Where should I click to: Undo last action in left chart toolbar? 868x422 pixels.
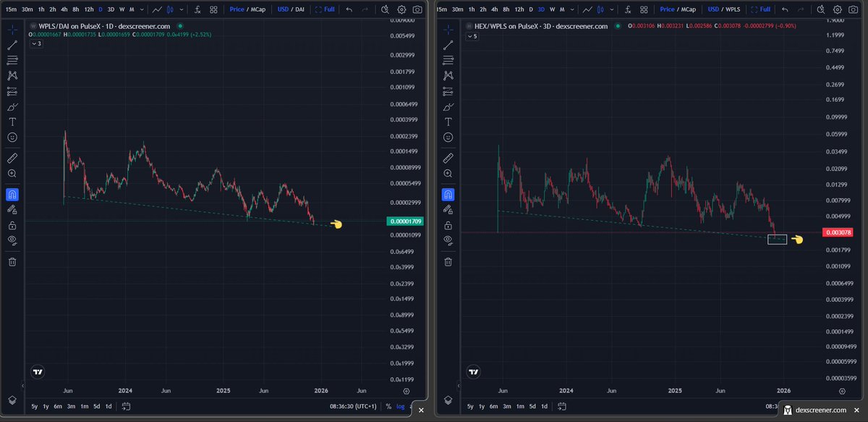coord(349,9)
